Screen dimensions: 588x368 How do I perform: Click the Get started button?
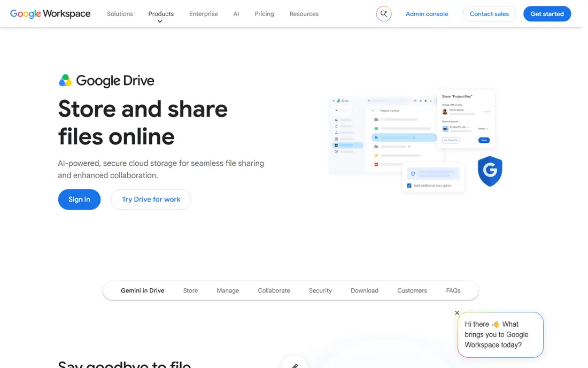(x=547, y=14)
